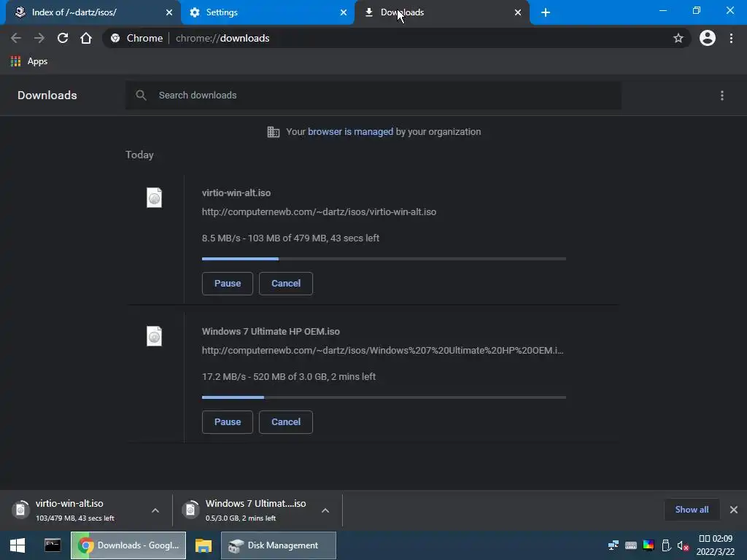Image resolution: width=747 pixels, height=560 pixels.
Task: Click the browser back arrow
Action: (16, 38)
